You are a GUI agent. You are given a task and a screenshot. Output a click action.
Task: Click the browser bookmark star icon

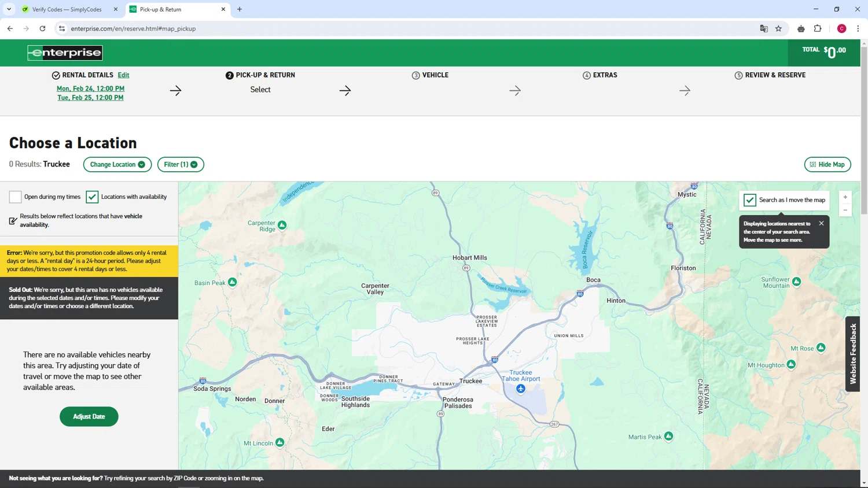pyautogui.click(x=778, y=28)
